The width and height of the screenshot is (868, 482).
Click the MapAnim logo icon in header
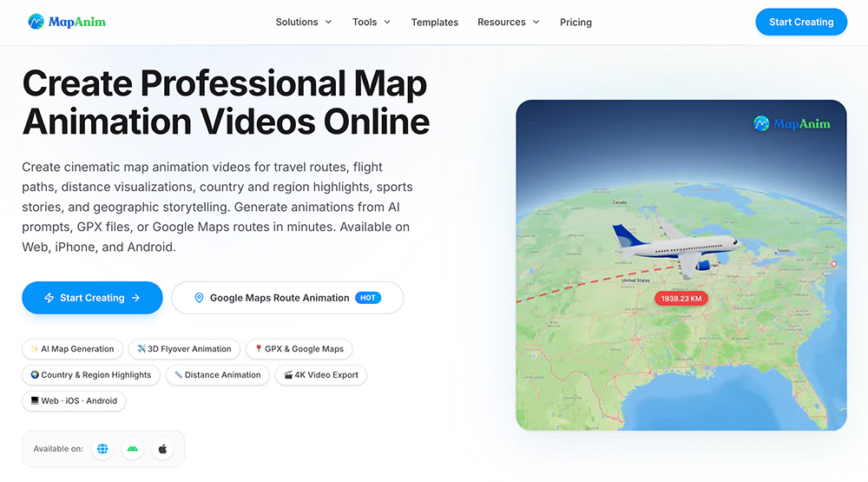coord(36,22)
